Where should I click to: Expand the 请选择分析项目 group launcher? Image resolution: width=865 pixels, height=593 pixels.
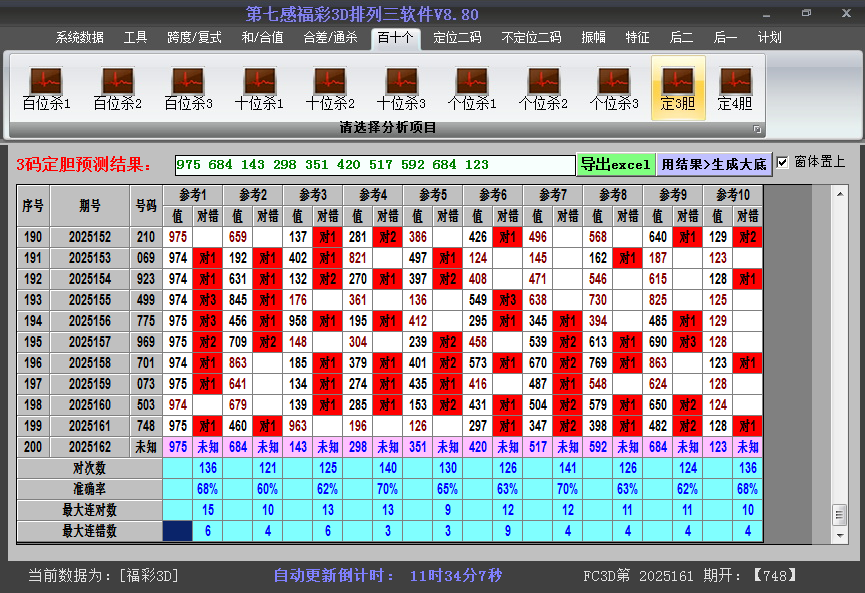point(757,129)
